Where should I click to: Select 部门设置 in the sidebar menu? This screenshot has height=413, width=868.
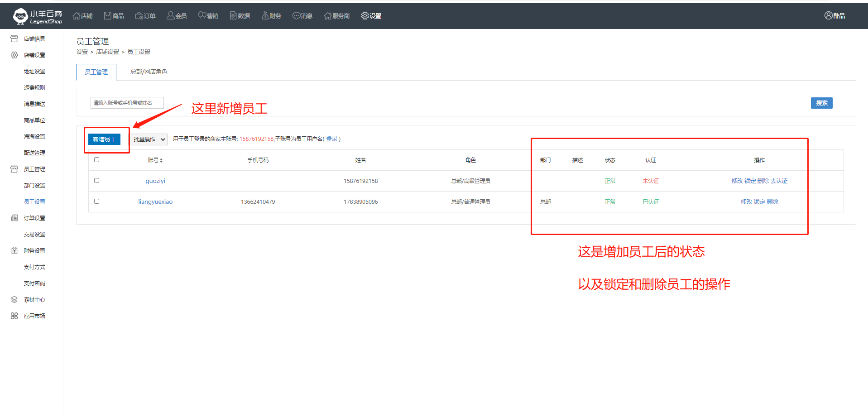click(34, 186)
